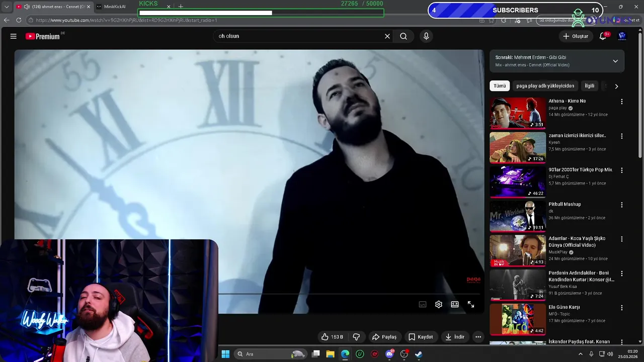Toggle subtitles on the video player
The width and height of the screenshot is (644, 362).
pos(423,304)
